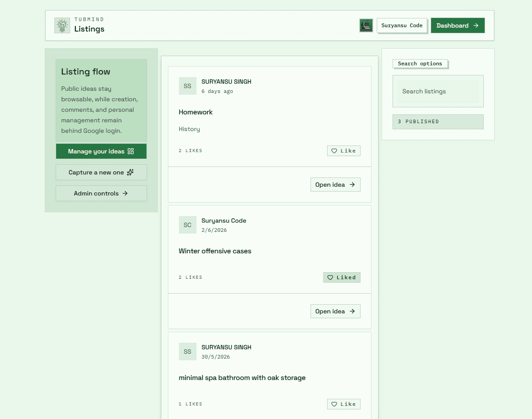Click arrow icon on Winter offensive Open idea
This screenshot has width=532, height=419.
[352, 311]
